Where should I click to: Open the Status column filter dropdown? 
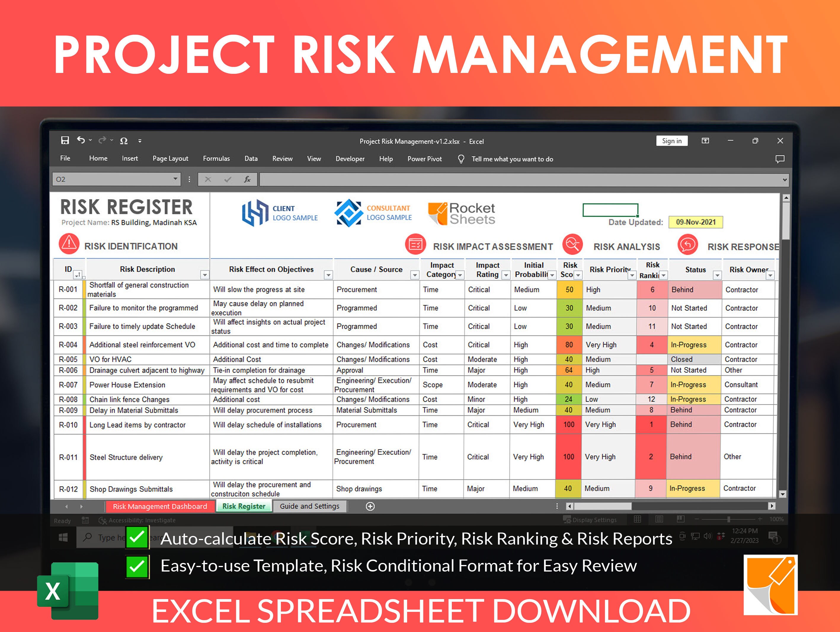[x=717, y=275]
